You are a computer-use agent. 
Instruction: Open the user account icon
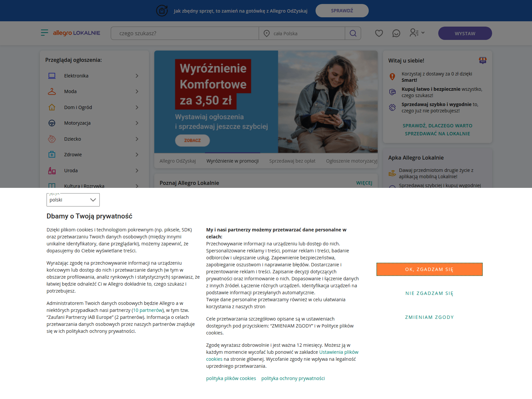pos(414,33)
